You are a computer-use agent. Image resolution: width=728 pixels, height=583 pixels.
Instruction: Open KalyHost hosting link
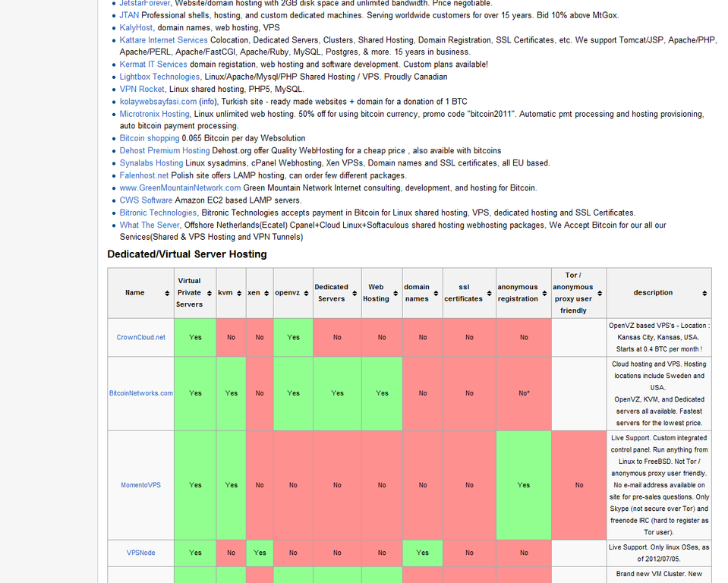click(x=137, y=28)
